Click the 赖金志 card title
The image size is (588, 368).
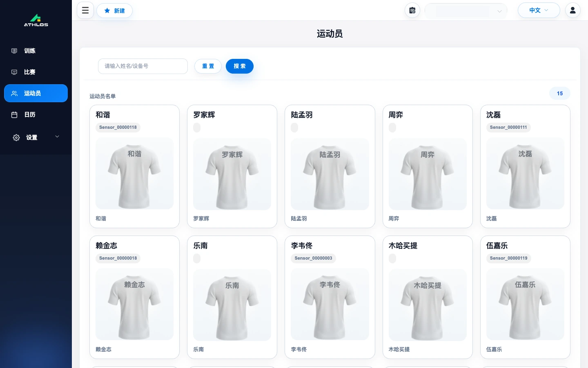point(107,246)
